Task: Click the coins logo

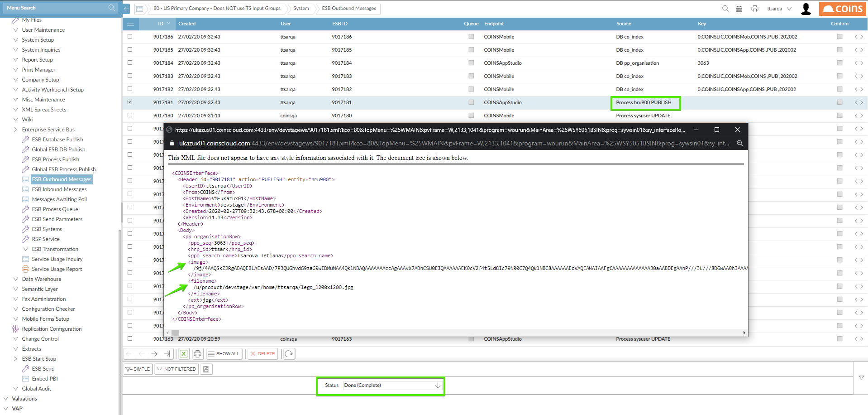Action: [x=843, y=9]
